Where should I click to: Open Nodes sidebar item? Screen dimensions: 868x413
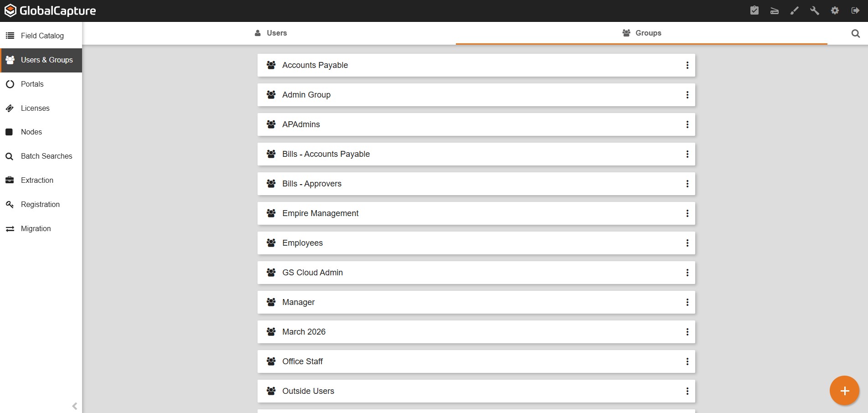(x=41, y=132)
